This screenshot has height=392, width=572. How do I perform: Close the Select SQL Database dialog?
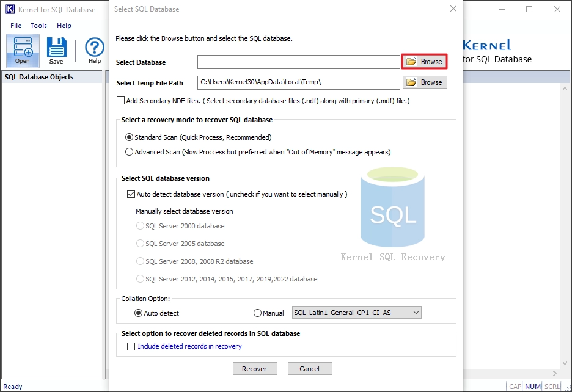coord(453,9)
